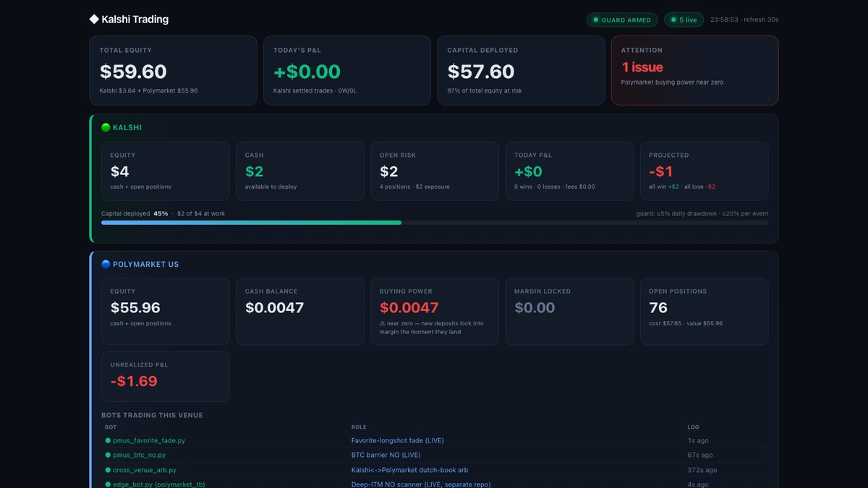The height and width of the screenshot is (488, 868).
Task: Open the Today's P&L +$0.00 card
Action: click(347, 71)
